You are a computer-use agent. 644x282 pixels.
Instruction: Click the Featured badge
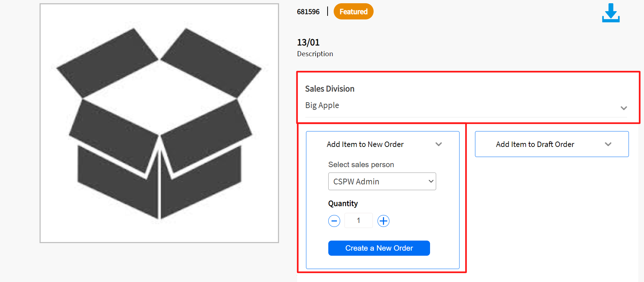tap(353, 11)
